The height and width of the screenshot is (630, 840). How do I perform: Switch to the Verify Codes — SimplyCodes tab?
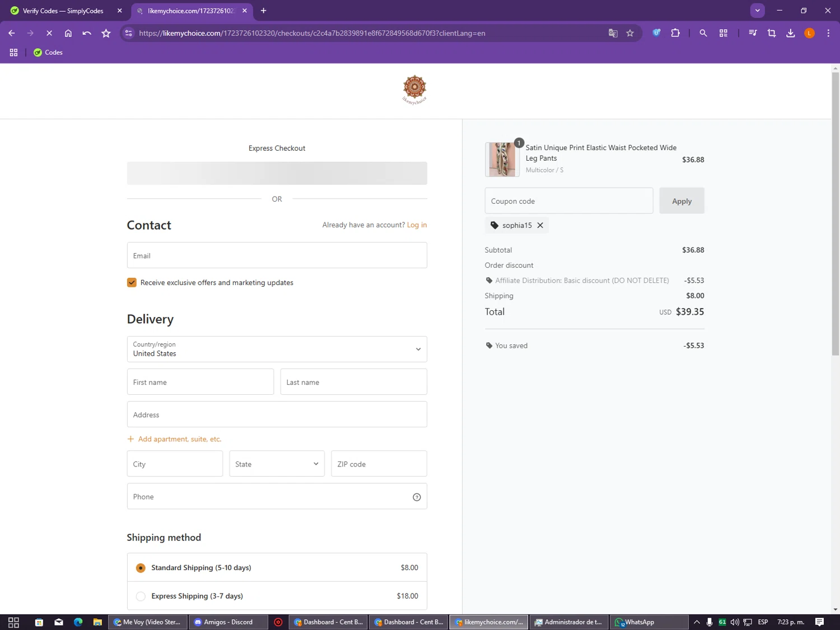63,11
